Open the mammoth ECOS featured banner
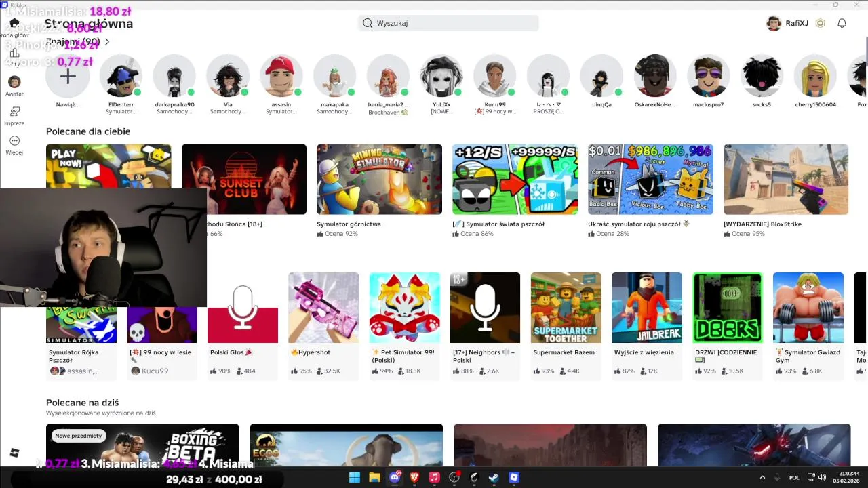Image resolution: width=868 pixels, height=488 pixels. [x=347, y=445]
